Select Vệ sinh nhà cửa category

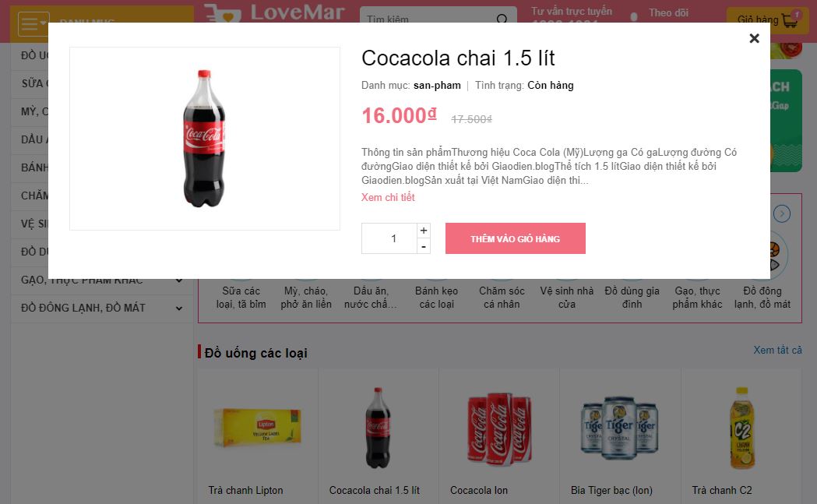[567, 297]
